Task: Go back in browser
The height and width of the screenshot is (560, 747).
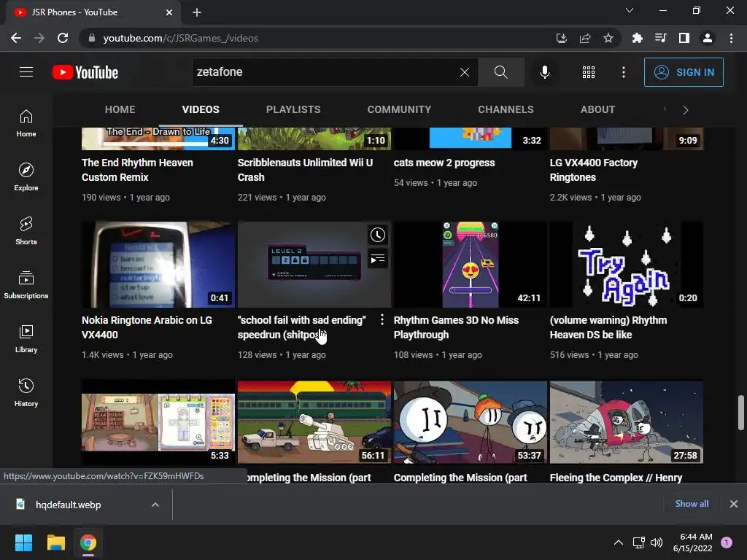Action: point(16,38)
